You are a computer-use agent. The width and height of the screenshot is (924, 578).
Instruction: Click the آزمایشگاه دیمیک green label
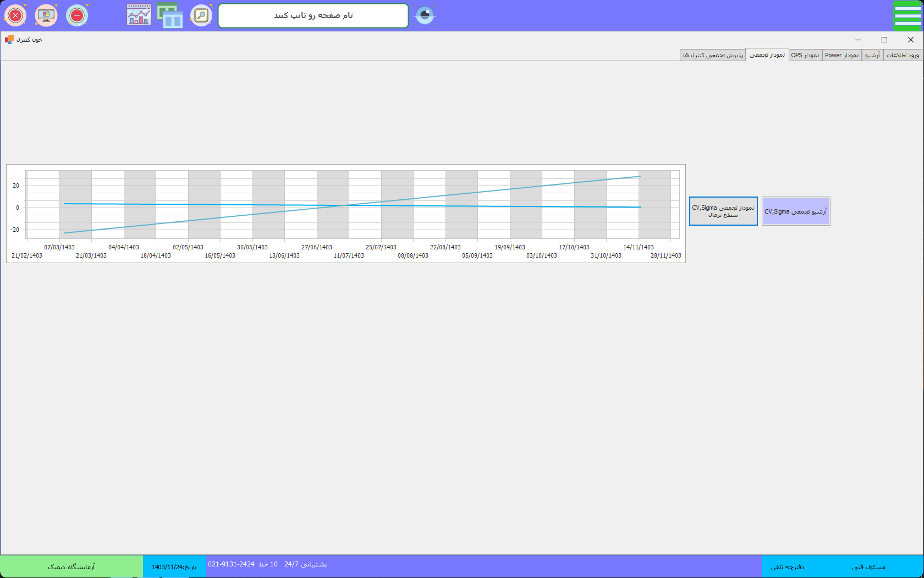(71, 566)
